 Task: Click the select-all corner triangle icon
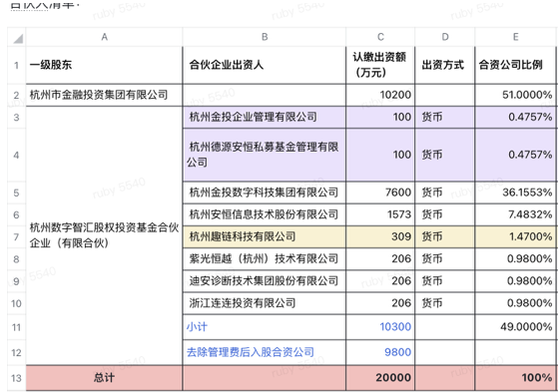pyautogui.click(x=18, y=39)
